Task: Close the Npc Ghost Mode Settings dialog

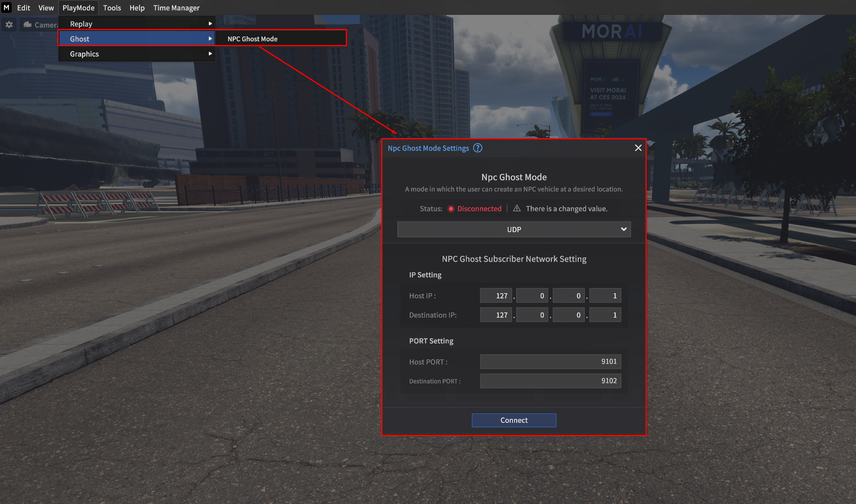Action: [638, 148]
